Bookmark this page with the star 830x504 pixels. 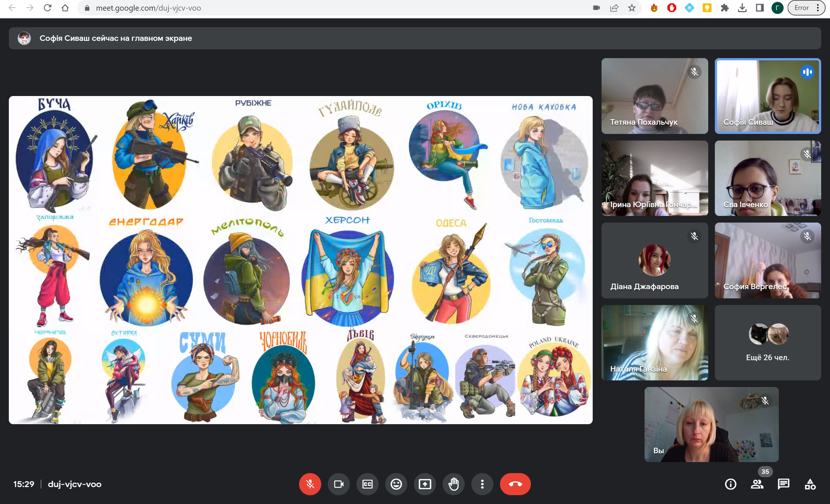[632, 8]
